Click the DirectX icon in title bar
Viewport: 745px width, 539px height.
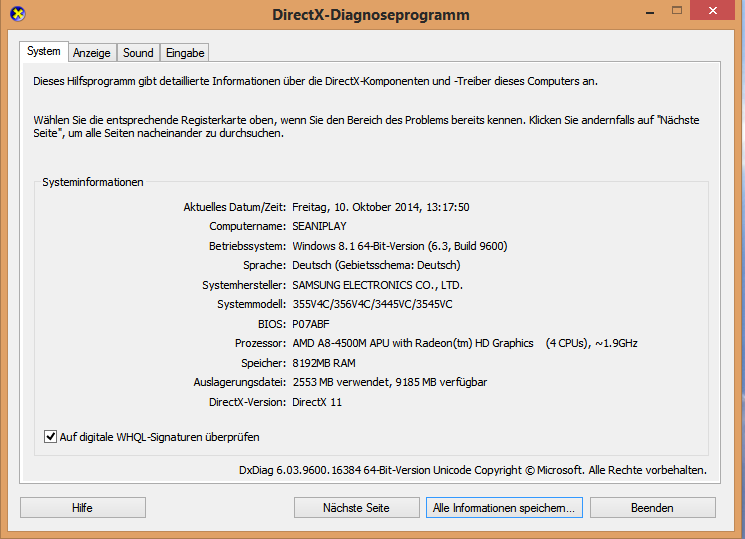(x=18, y=14)
